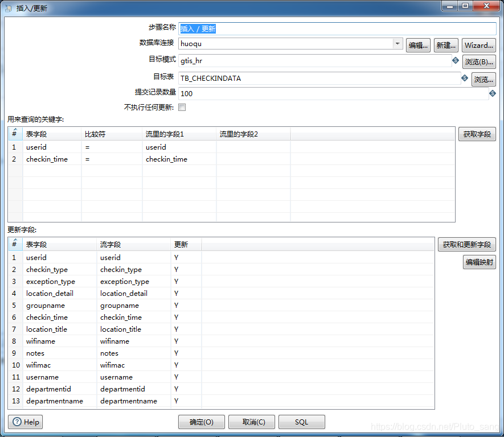Select userid cell in key lookup row 1
The image size is (504, 437).
click(x=52, y=147)
